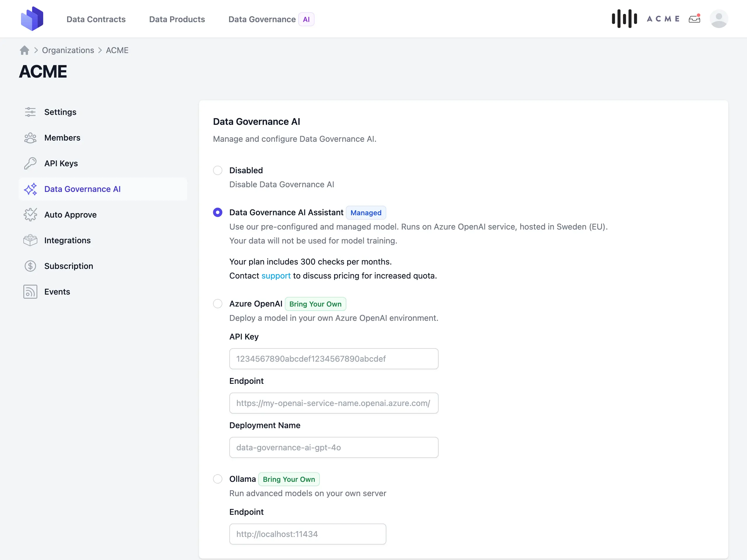The image size is (747, 560).
Task: Open the inbox notifications icon
Action: point(695,19)
